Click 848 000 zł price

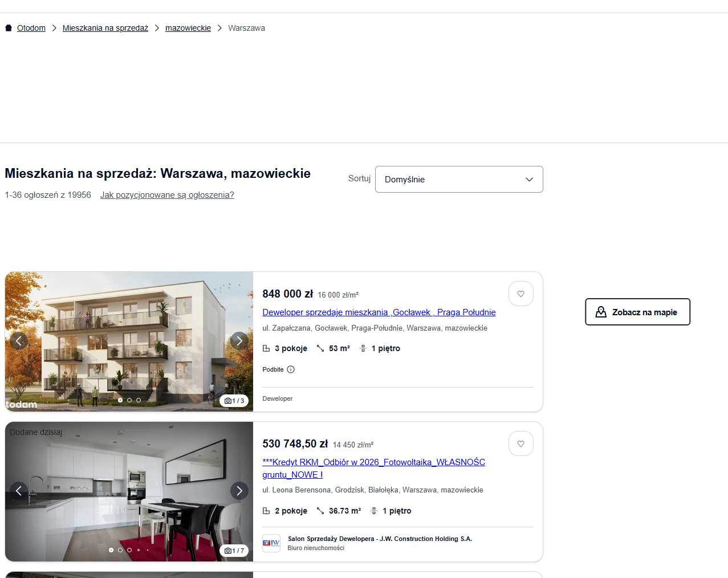pyautogui.click(x=288, y=294)
